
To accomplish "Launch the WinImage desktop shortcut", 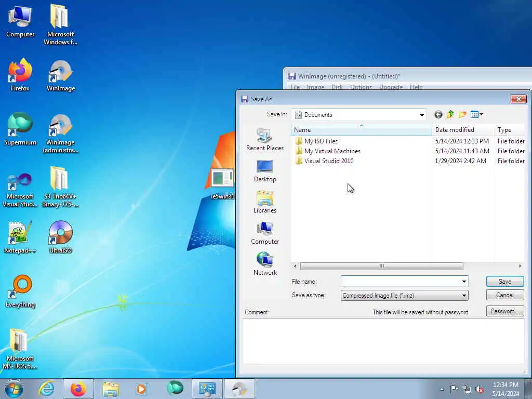I will [x=60, y=75].
